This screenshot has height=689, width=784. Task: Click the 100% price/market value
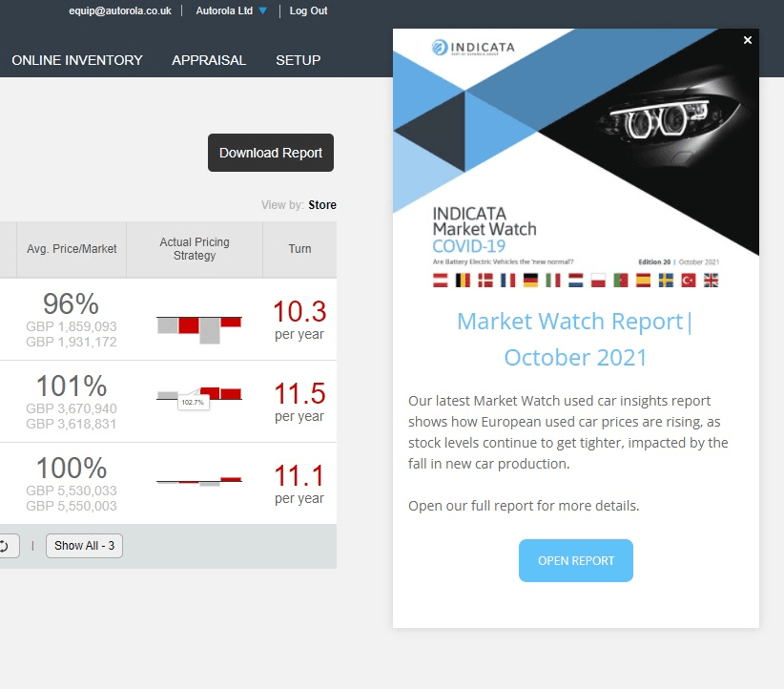pyautogui.click(x=72, y=468)
